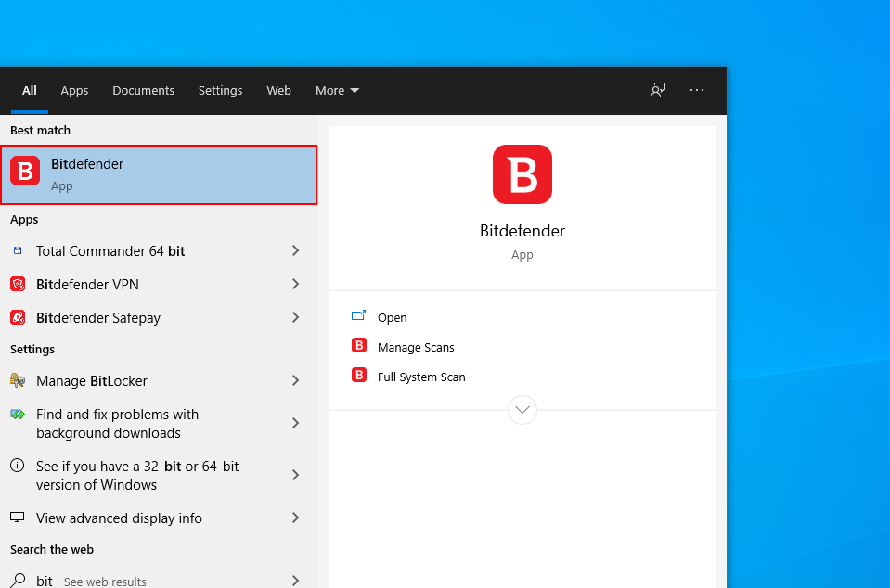The image size is (890, 588).
Task: Expand the Manage BitLocker arrow
Action: coord(295,380)
